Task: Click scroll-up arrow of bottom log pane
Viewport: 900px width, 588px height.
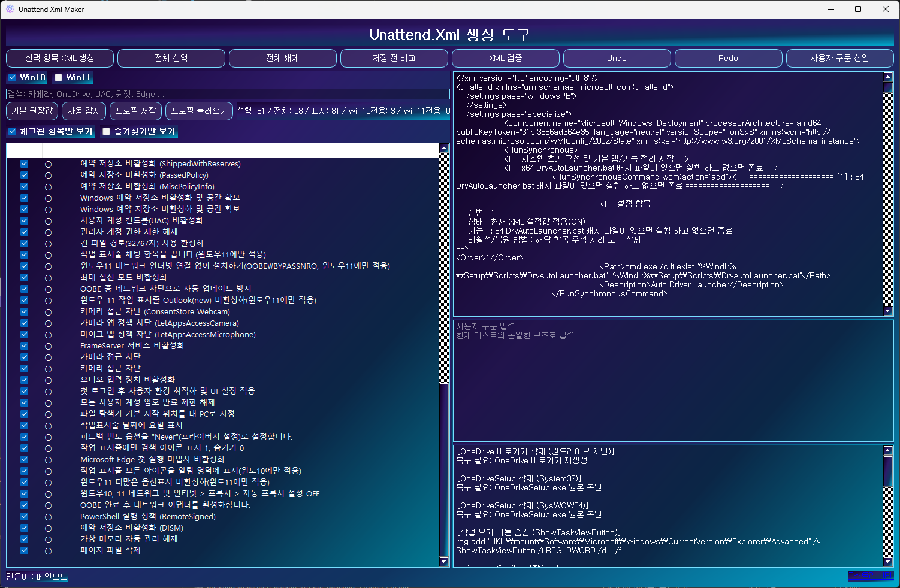Action: (889, 450)
